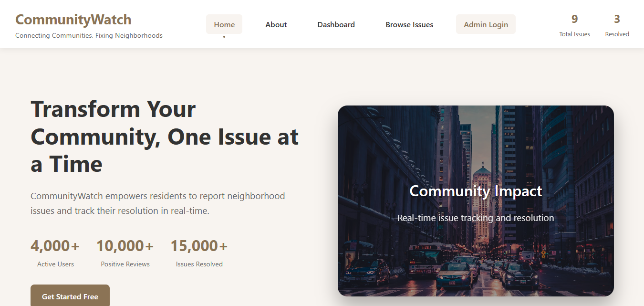The image size is (644, 306).
Task: Click the Connecting Communities tagline
Action: pyautogui.click(x=89, y=35)
